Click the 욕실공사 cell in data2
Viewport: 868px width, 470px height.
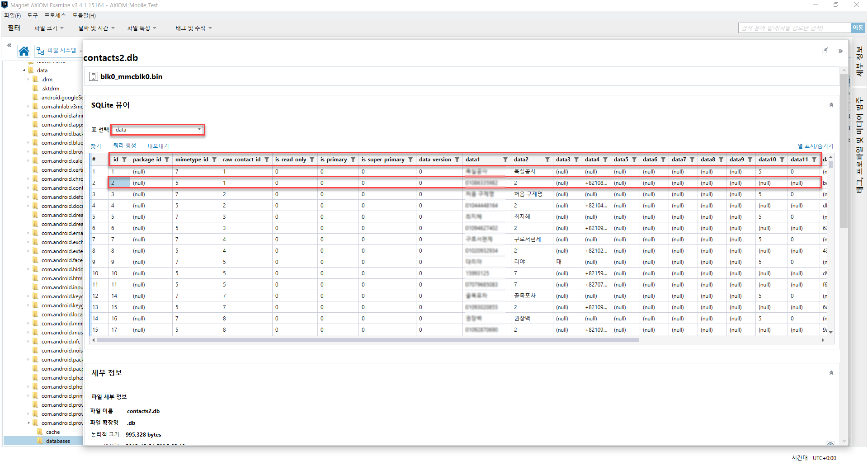(532, 172)
